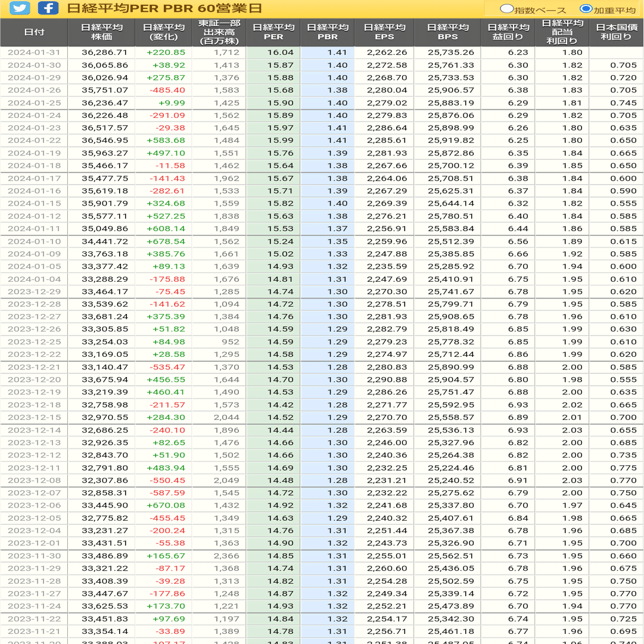Screen dimensions: 644x644
Task: Select price 33,354.14
Action: (105, 631)
